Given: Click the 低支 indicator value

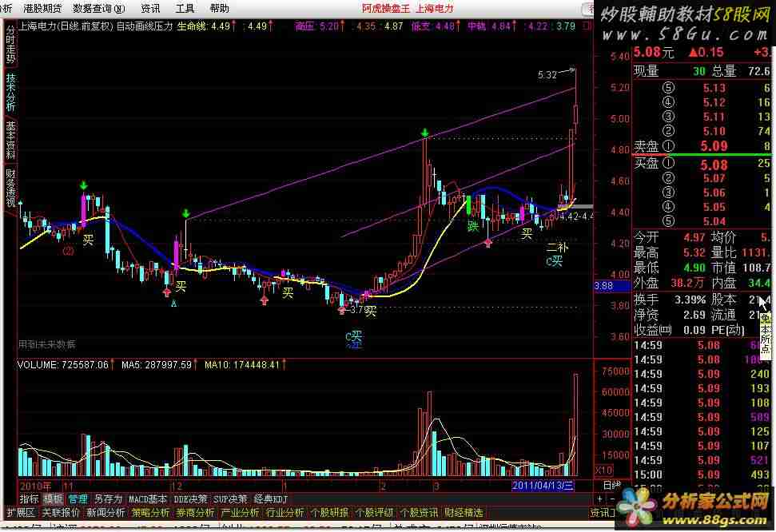Looking at the screenshot, I should (436, 26).
